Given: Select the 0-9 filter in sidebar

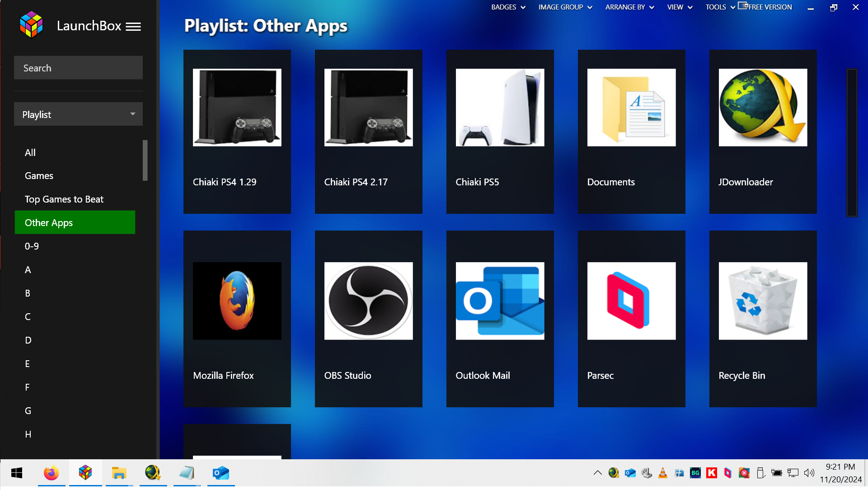Looking at the screenshot, I should pos(75,246).
